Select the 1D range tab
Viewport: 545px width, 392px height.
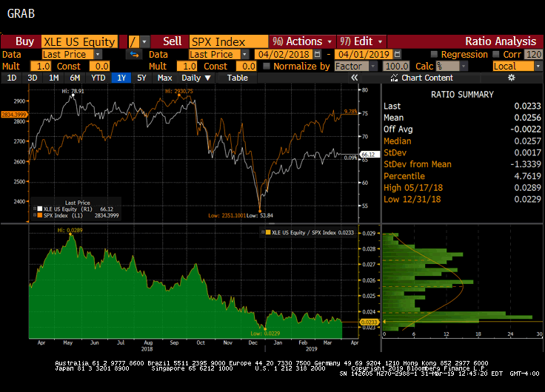tap(12, 78)
